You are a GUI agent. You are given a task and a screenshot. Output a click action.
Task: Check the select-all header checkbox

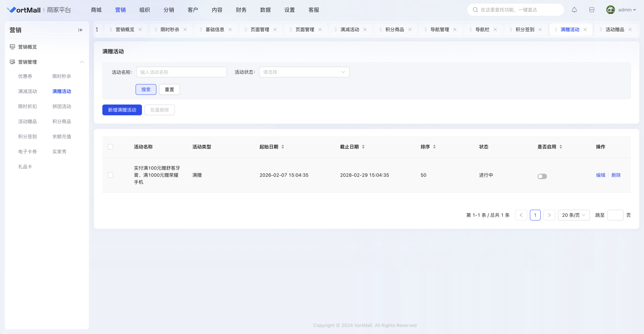[x=110, y=147]
